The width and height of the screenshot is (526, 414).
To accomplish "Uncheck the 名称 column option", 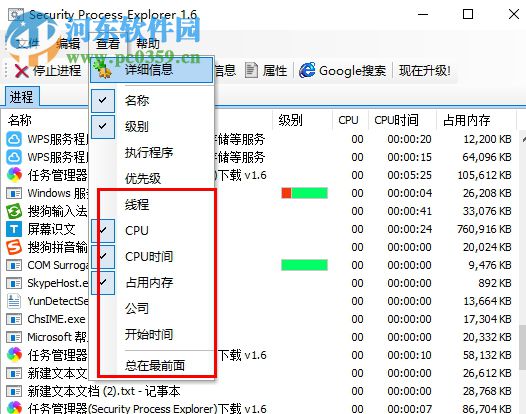I will (x=152, y=100).
